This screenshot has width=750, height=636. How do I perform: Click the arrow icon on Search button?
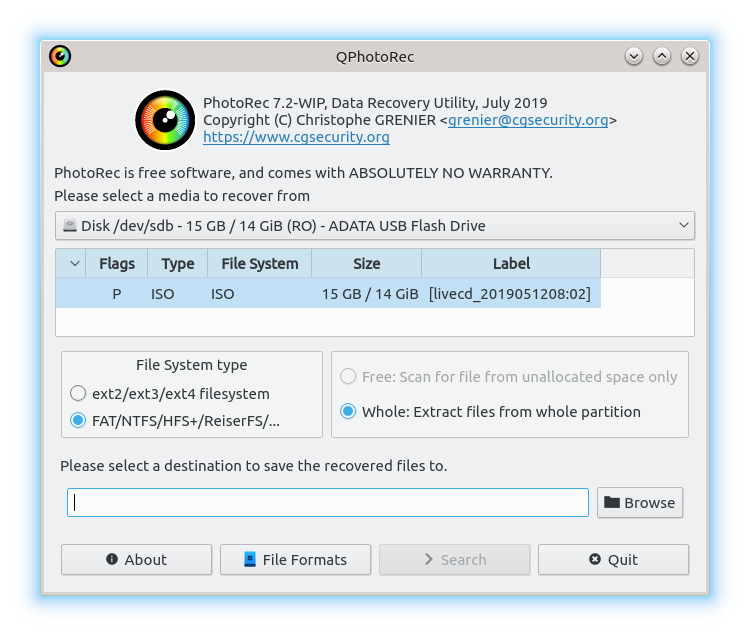[x=429, y=559]
